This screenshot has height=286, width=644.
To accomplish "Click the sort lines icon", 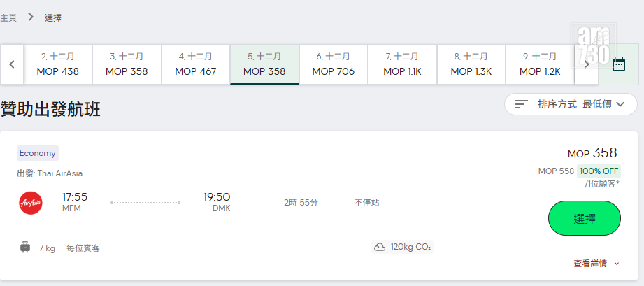I will (x=522, y=104).
